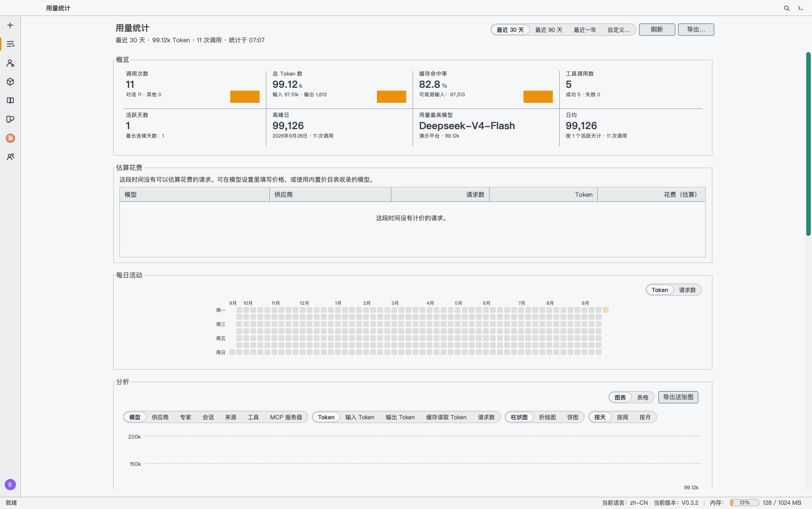This screenshot has height=509, width=812.
Task: Open the 导出... export menu button
Action: tap(696, 30)
